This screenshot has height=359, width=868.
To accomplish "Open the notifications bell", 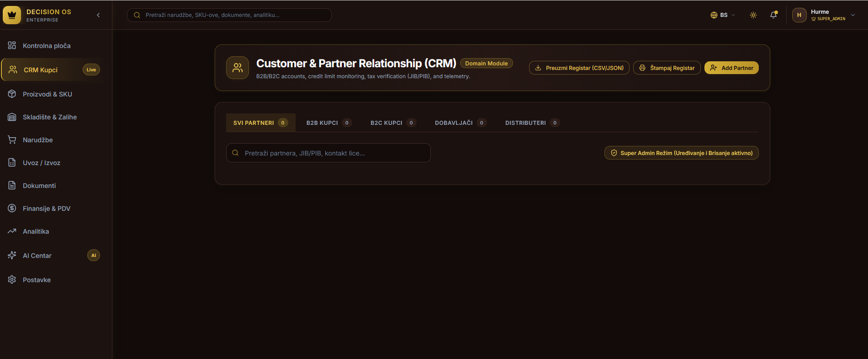I will (773, 15).
